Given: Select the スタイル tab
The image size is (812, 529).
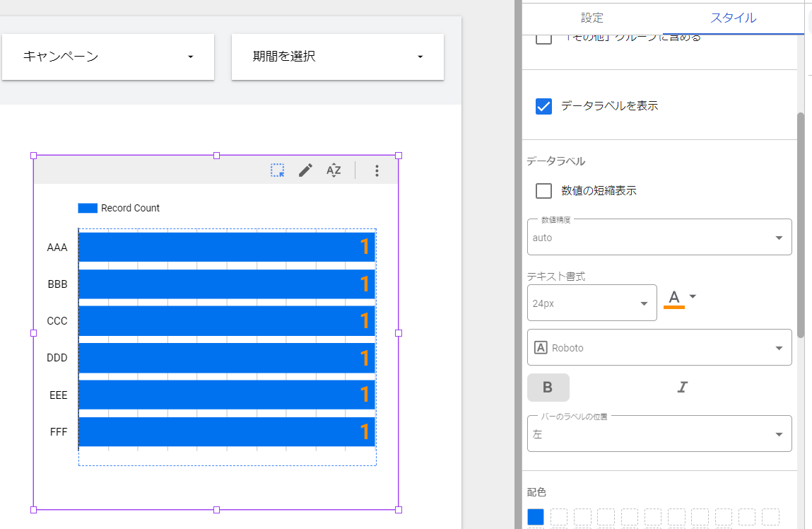Looking at the screenshot, I should pos(734,18).
